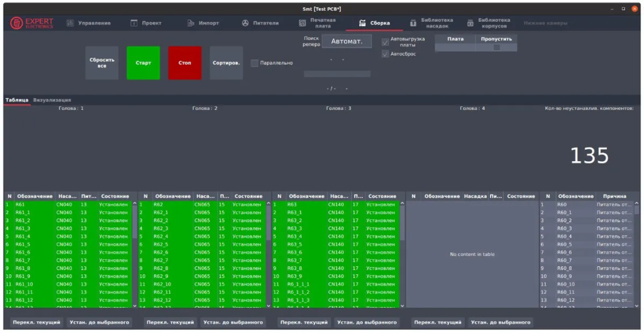
Task: Click the Expert Electronics logo
Action: pyautogui.click(x=32, y=23)
